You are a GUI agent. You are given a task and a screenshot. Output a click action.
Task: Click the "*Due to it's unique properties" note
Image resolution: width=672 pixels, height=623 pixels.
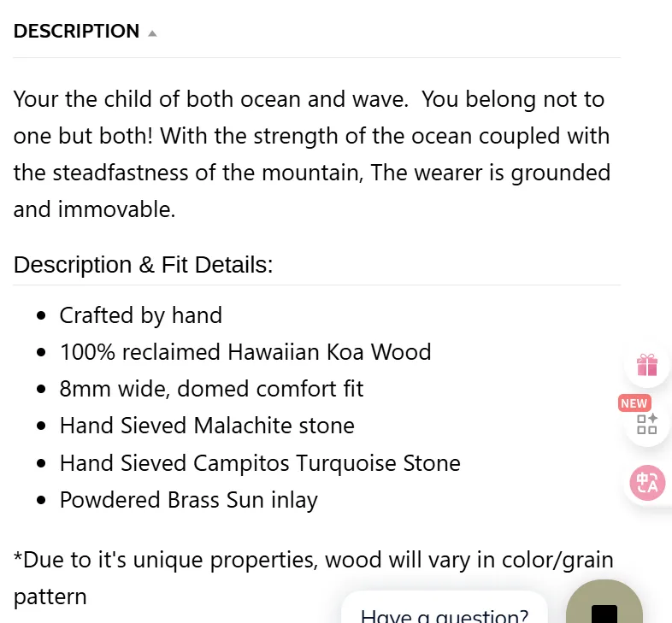pyautogui.click(x=313, y=560)
